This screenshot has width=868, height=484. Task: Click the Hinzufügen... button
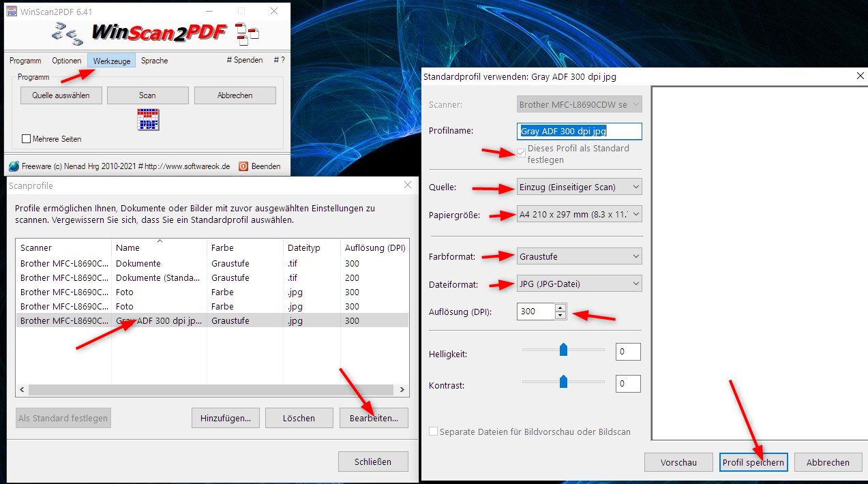tap(225, 418)
